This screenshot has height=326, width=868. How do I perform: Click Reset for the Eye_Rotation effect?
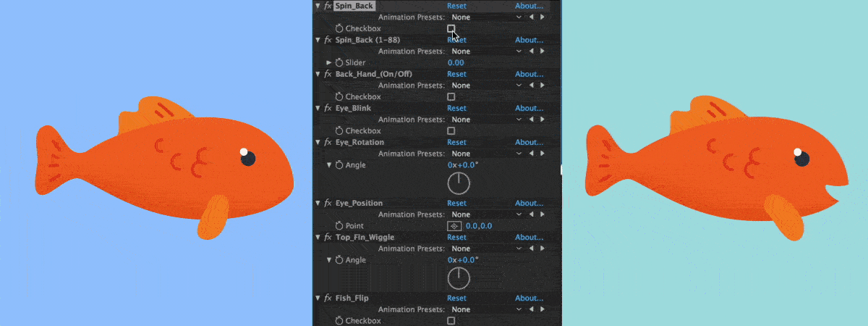point(456,142)
